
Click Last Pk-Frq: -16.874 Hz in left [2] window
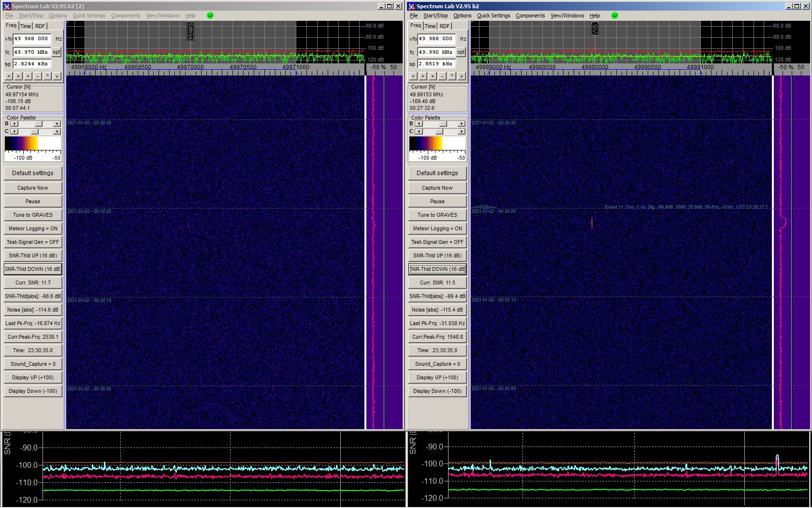point(33,323)
